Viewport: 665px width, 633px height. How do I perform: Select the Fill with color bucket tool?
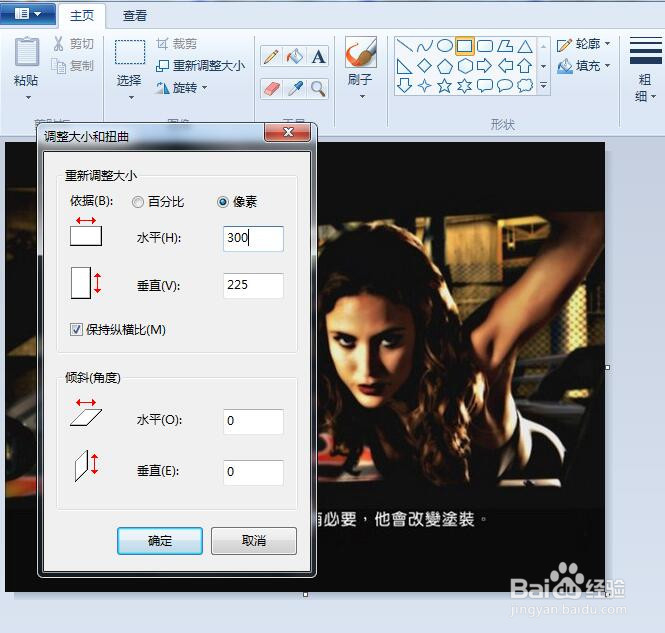click(x=295, y=56)
